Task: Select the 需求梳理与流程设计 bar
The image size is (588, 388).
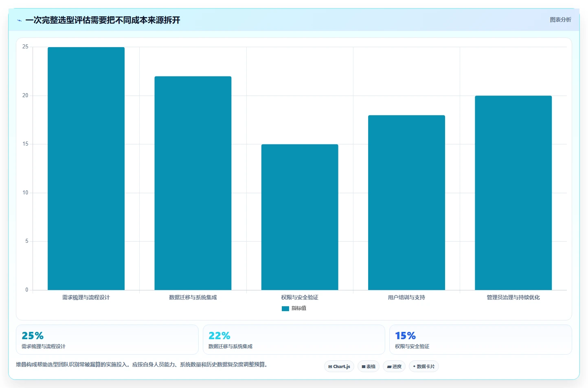Action: pyautogui.click(x=86, y=168)
